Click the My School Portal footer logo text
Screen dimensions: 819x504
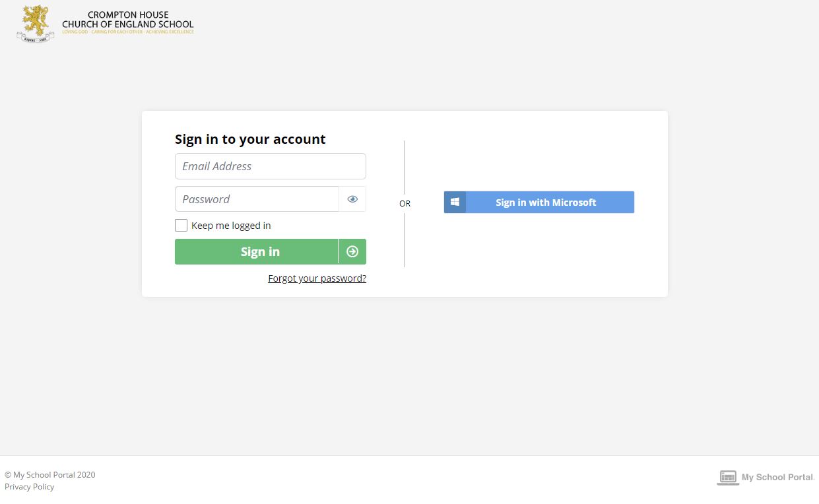pyautogui.click(x=778, y=478)
